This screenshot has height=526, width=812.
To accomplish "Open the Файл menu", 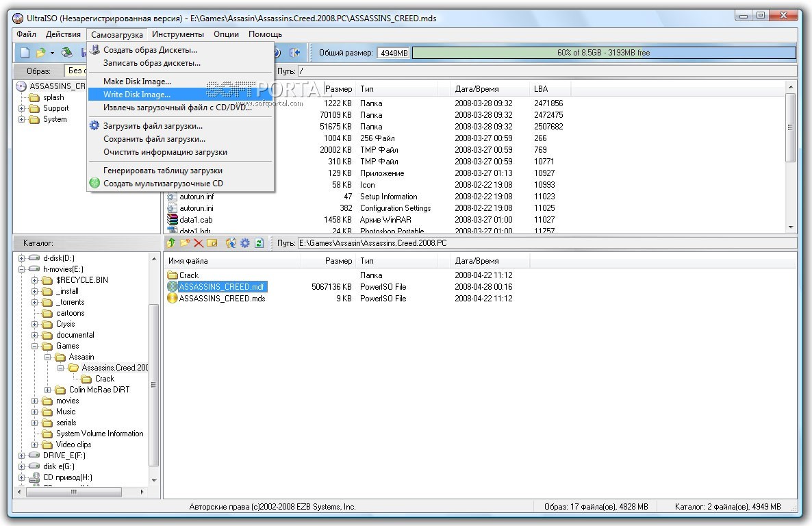I will point(26,34).
